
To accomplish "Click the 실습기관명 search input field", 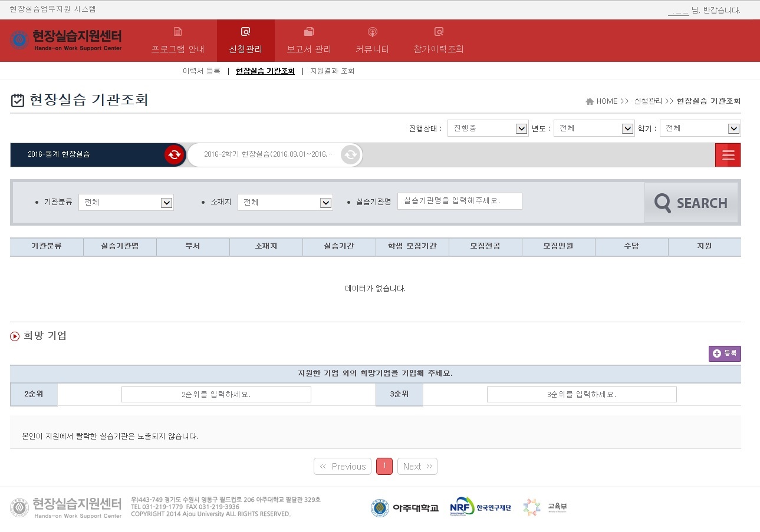I will (459, 201).
